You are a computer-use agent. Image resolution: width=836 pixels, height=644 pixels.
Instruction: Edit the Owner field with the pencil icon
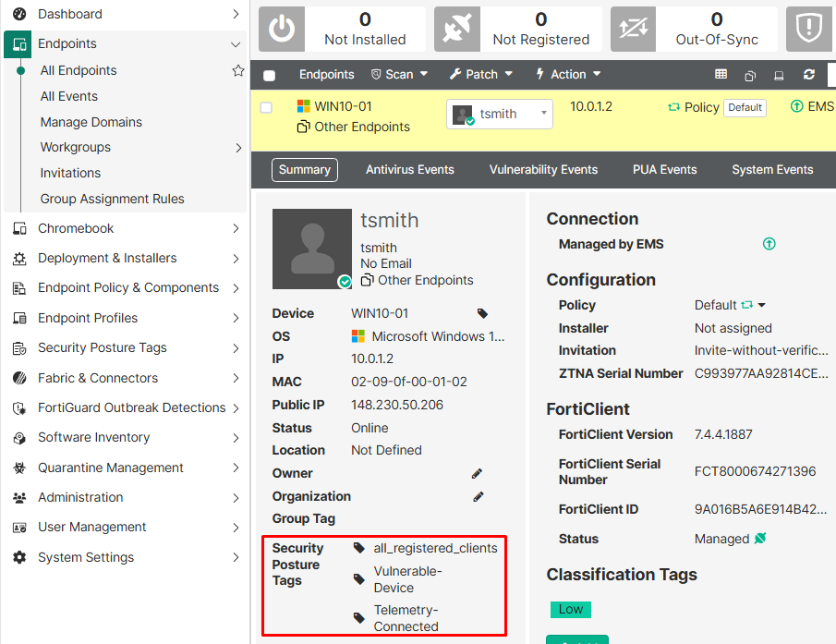tap(477, 472)
